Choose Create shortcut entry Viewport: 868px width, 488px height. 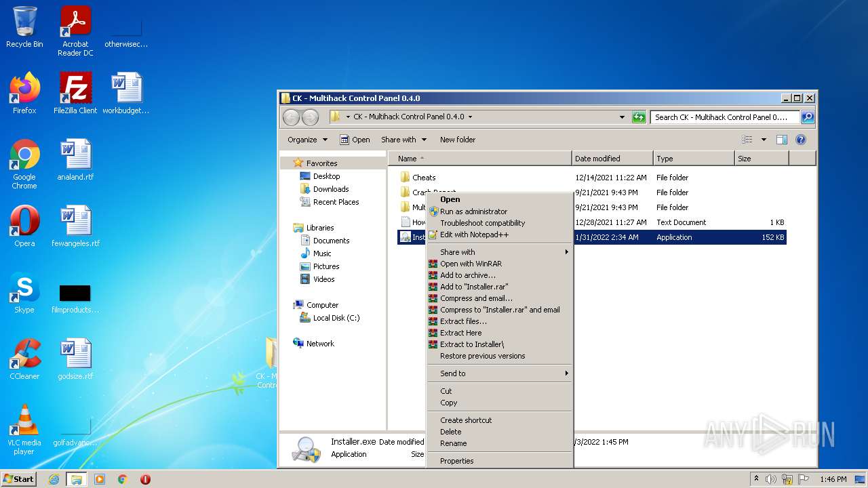coord(500,420)
